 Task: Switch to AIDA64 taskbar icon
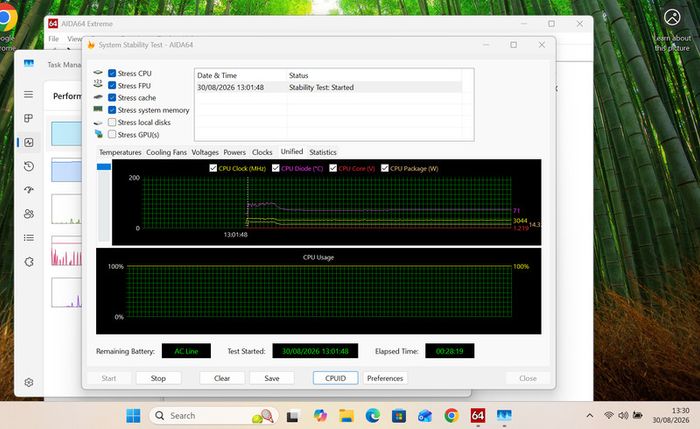(x=478, y=416)
